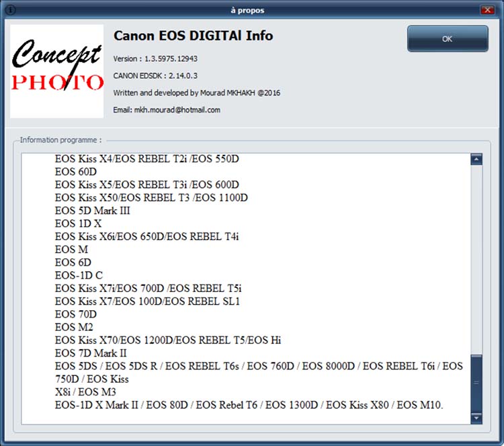The image size is (504, 446).
Task: Click the EOS Kiss X7i/EOS 700D line
Action: pyautogui.click(x=149, y=288)
